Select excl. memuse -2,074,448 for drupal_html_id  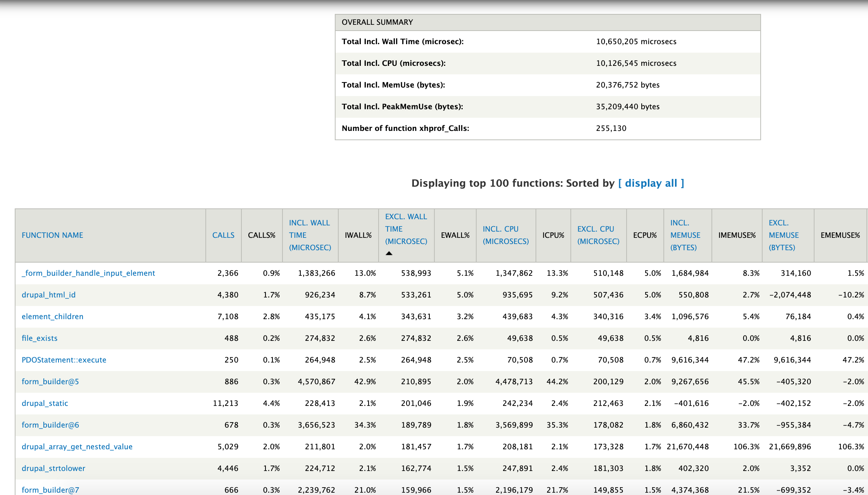(790, 295)
